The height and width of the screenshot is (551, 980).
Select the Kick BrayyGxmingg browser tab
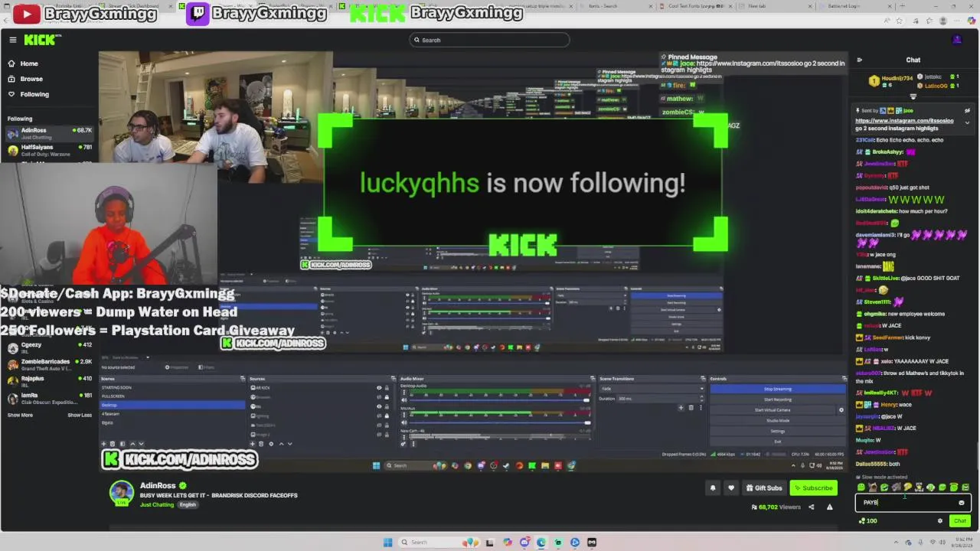tap(437, 13)
